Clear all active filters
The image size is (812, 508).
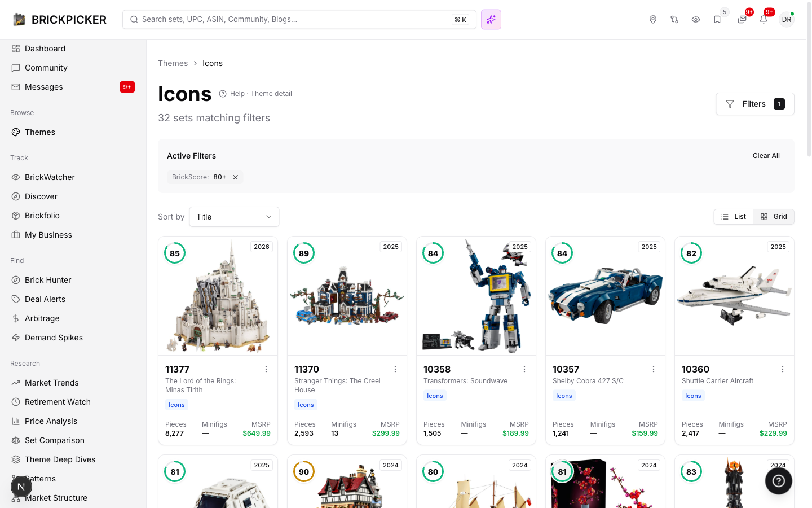tap(766, 156)
